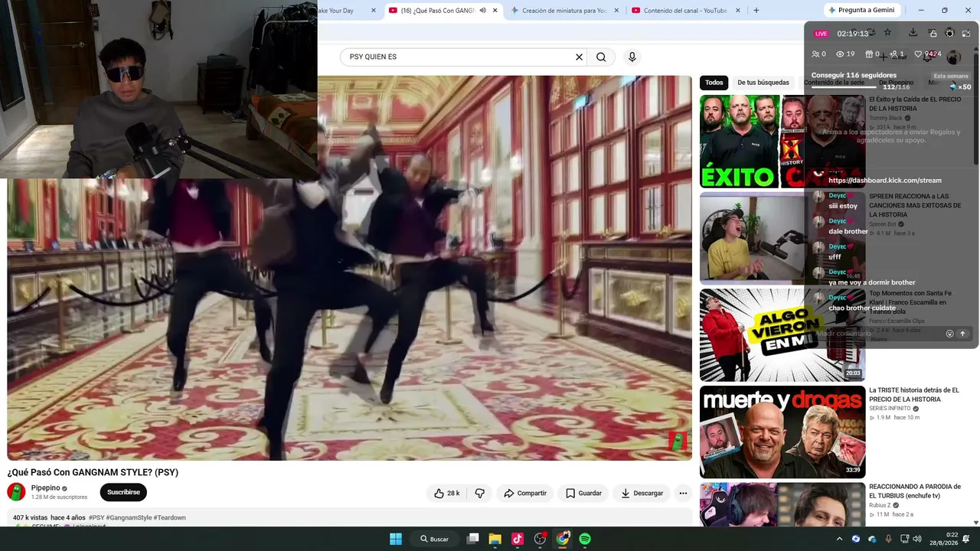Open a new browser tab
The width and height of the screenshot is (980, 551).
click(756, 11)
